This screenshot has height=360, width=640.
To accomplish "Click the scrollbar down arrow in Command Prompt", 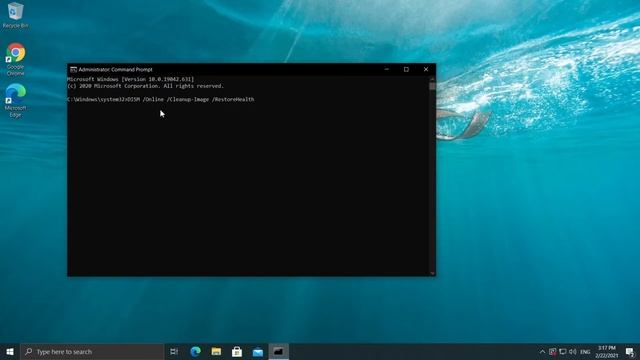I will coord(432,273).
